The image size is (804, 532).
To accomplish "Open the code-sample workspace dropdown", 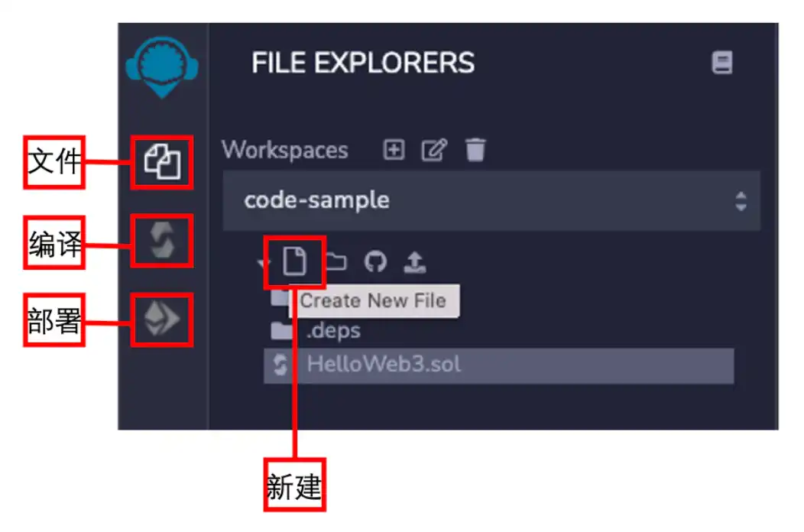I will (491, 200).
